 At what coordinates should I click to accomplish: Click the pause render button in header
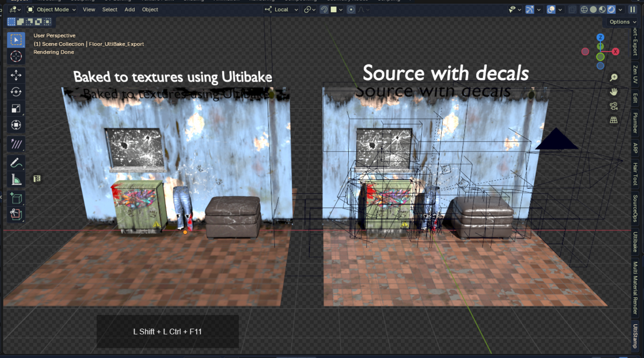pos(633,9)
